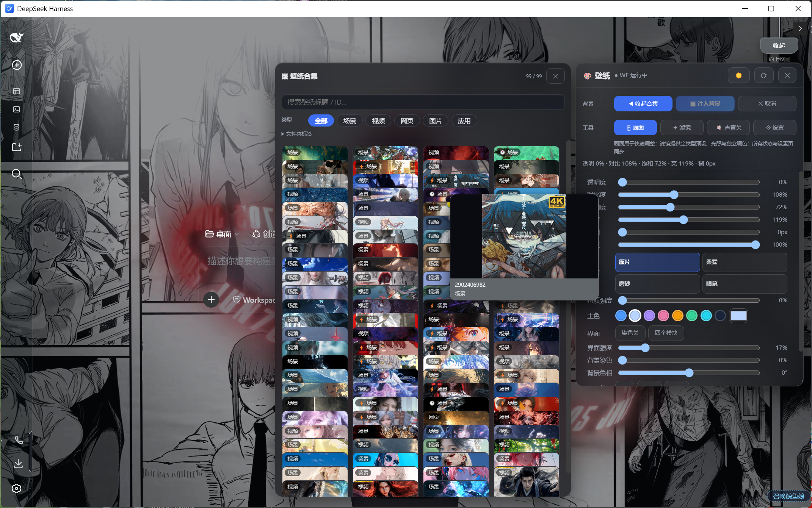Close the 壁纸合集 collection panel

[555, 76]
